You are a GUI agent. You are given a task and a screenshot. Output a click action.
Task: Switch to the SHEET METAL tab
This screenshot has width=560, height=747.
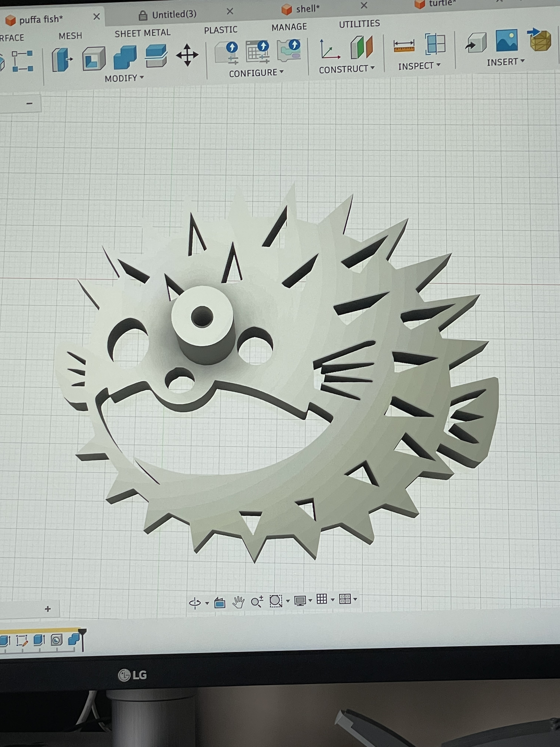point(142,33)
